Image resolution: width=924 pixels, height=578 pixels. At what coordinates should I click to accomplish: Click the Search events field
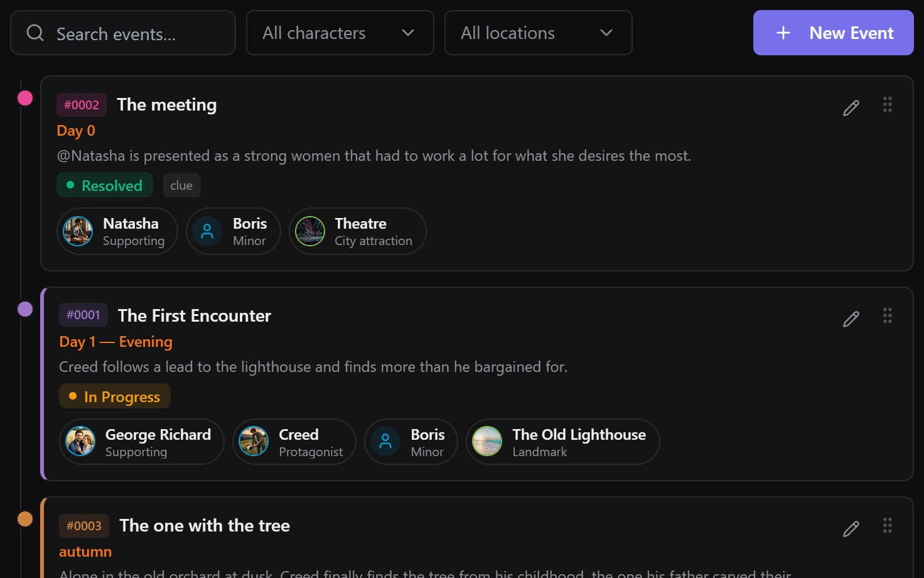[x=123, y=33]
